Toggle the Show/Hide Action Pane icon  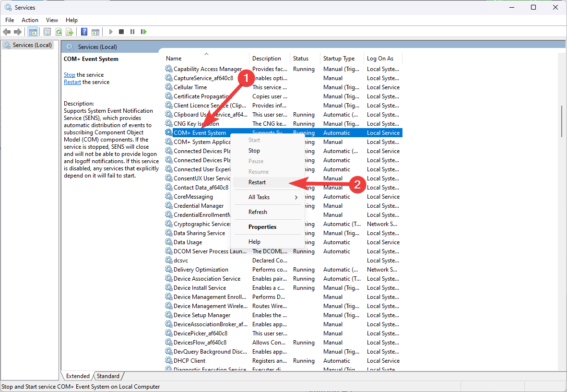tap(95, 32)
